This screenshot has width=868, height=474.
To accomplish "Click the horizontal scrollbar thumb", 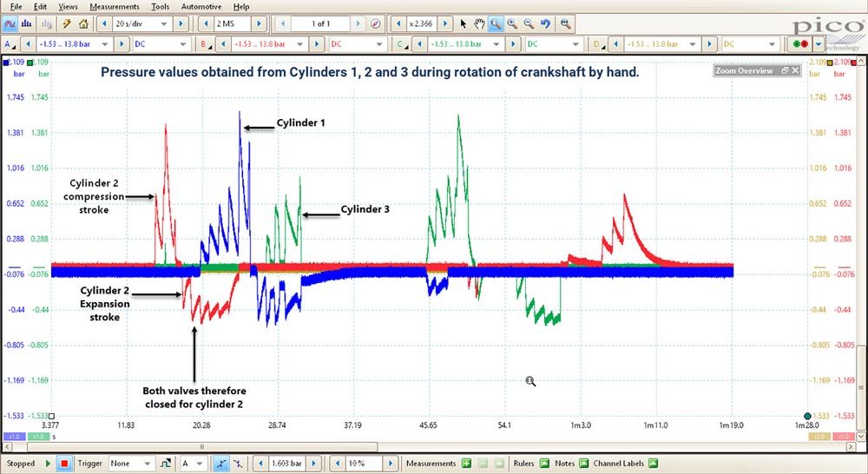I will (202, 446).
